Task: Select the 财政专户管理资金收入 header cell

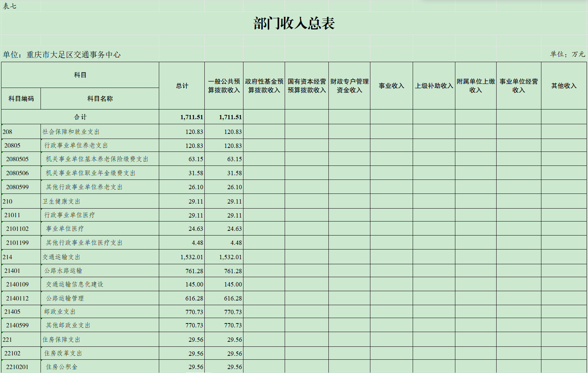Action: tap(350, 86)
